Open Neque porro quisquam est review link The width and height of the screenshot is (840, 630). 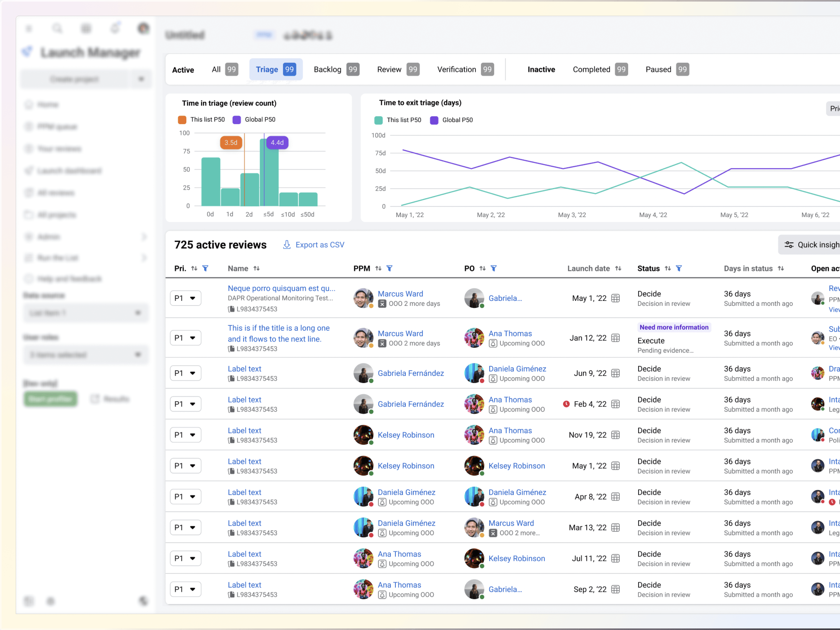coord(281,288)
